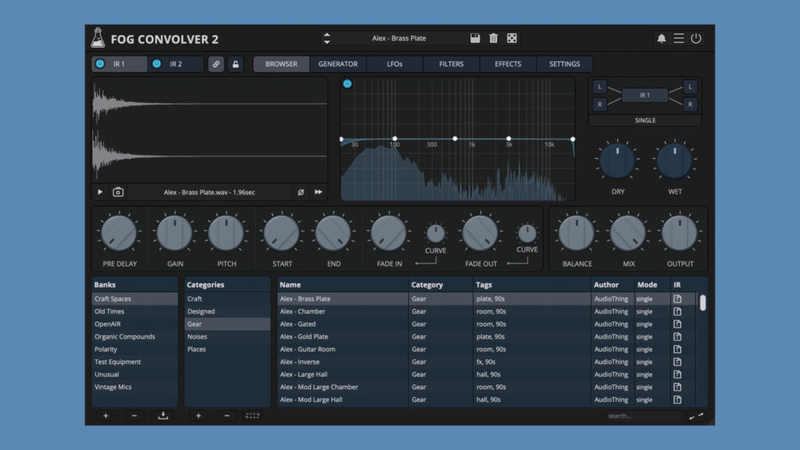Remove bank with the minus button
The height and width of the screenshot is (450, 800).
pyautogui.click(x=134, y=416)
